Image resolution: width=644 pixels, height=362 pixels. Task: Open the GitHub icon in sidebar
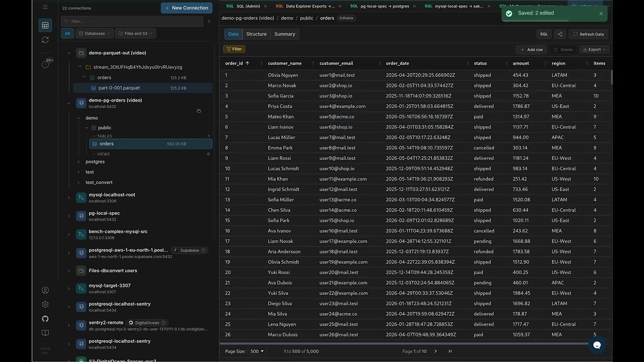tap(45, 319)
